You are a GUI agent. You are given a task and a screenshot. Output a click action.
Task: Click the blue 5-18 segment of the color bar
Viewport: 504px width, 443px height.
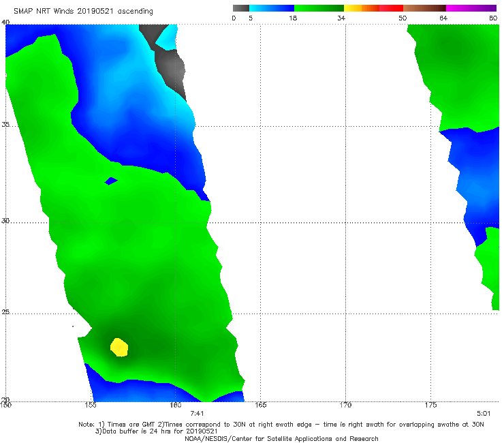pyautogui.click(x=272, y=8)
